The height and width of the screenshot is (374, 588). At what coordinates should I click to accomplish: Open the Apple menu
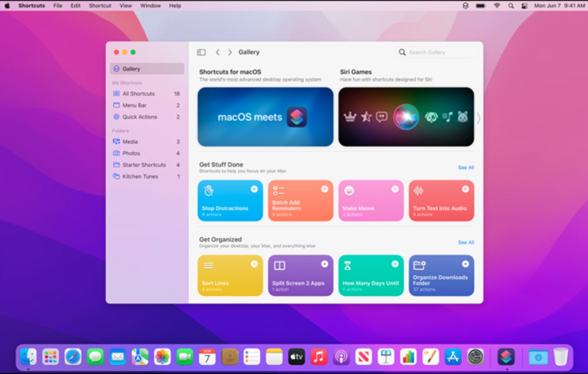[7, 6]
